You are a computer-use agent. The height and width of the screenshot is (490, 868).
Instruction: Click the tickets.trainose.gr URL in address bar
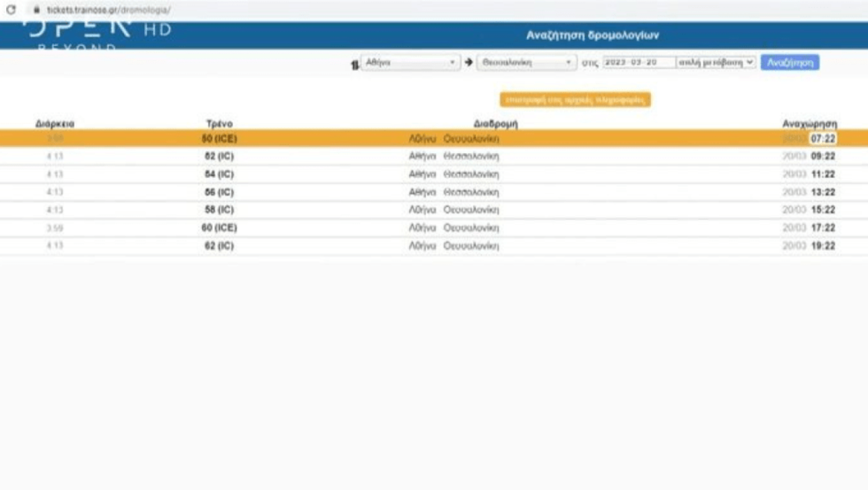(x=108, y=10)
